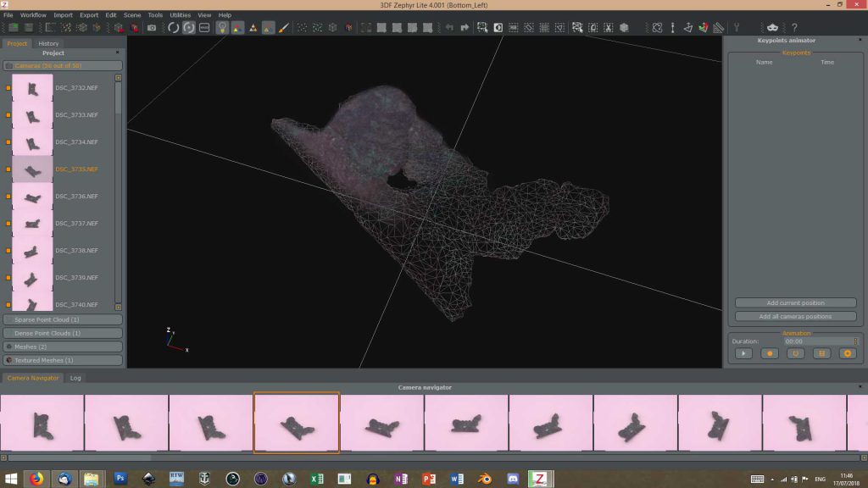
Task: Open Excel from the taskbar
Action: [317, 479]
